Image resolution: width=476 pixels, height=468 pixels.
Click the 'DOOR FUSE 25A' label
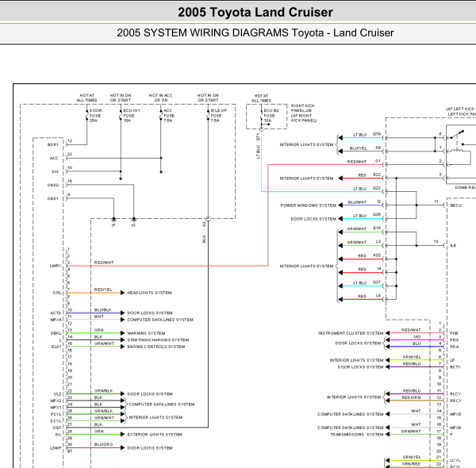click(95, 116)
